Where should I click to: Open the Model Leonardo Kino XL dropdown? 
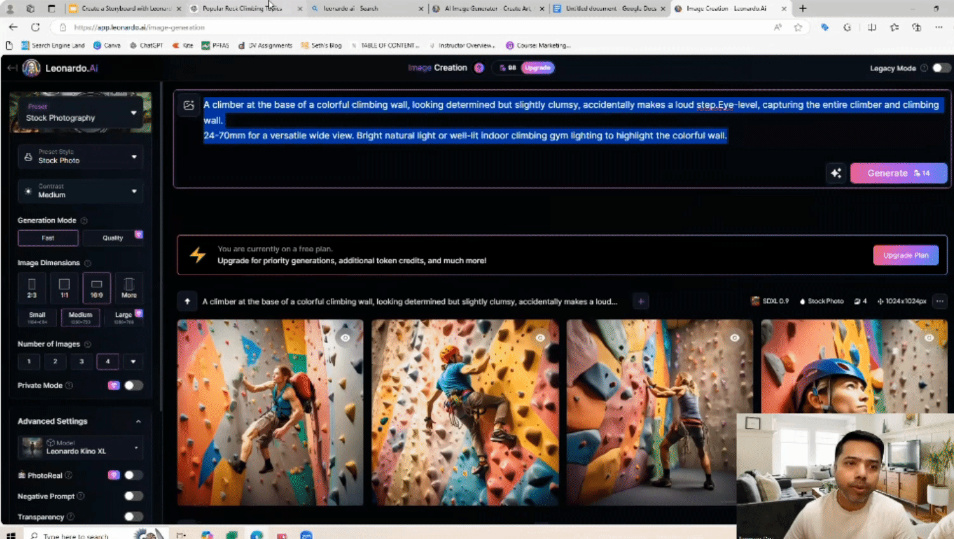point(80,448)
